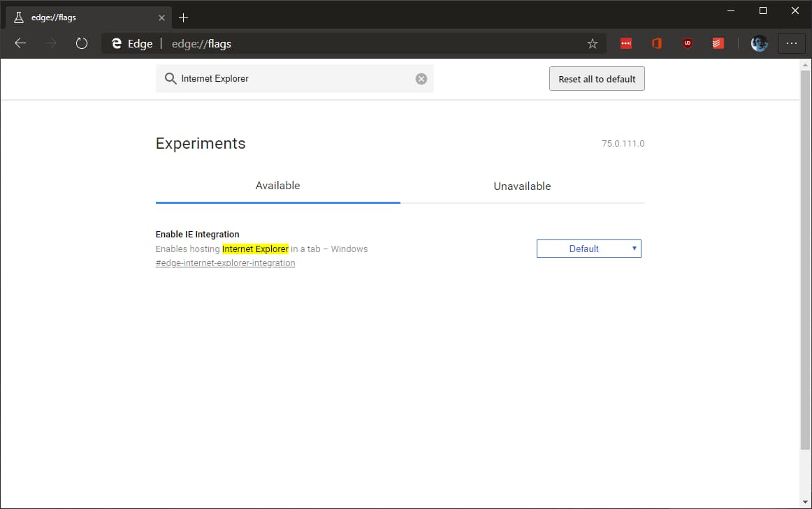Switch to the Unavailable tab
The height and width of the screenshot is (509, 812).
522,186
